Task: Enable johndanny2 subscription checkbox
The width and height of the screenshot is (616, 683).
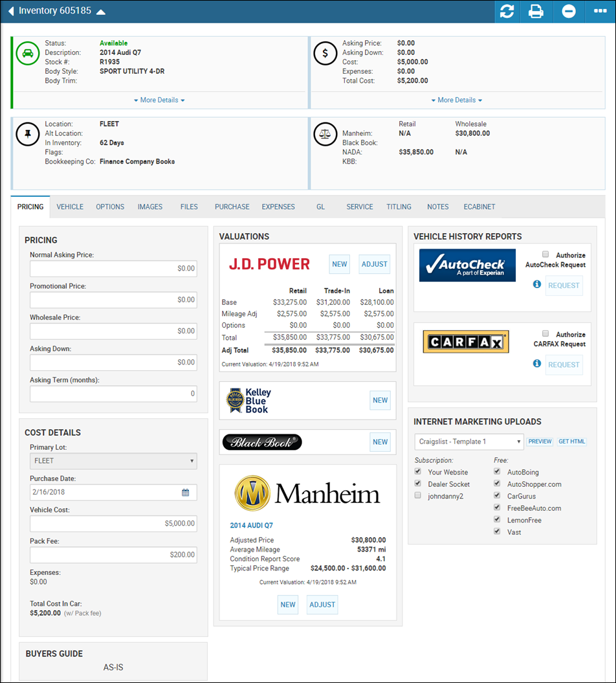Action: (x=418, y=495)
